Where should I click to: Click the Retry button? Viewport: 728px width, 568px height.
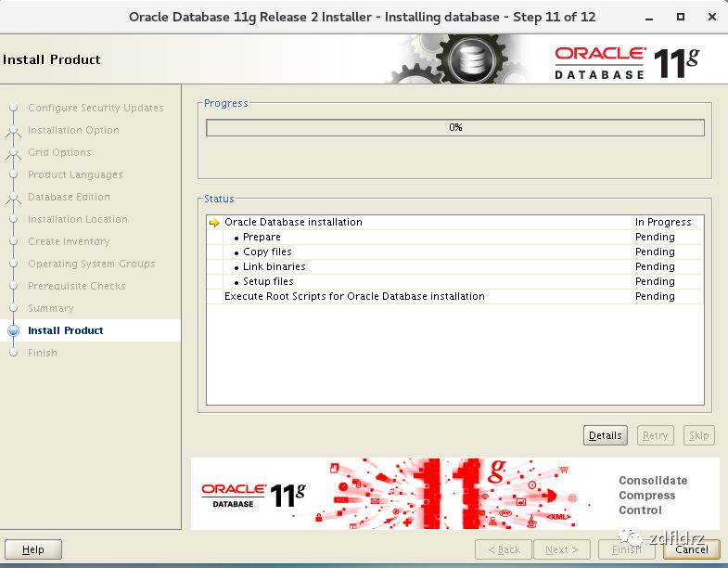tap(655, 435)
